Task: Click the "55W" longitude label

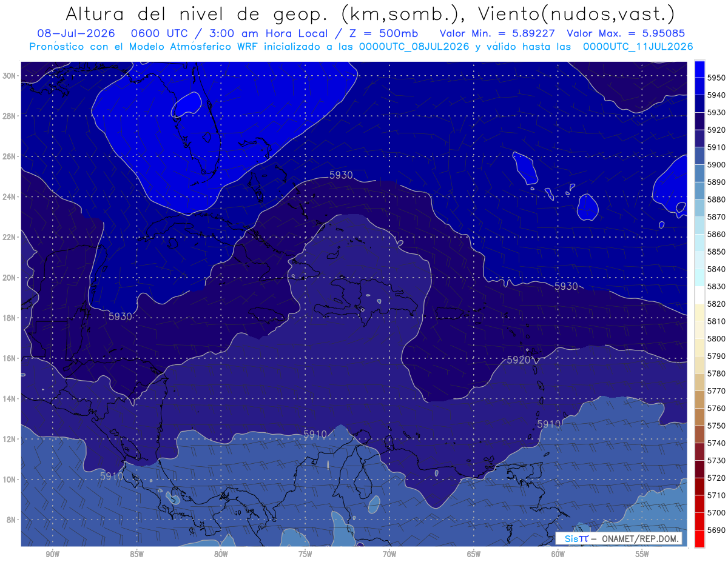Action: tap(642, 554)
